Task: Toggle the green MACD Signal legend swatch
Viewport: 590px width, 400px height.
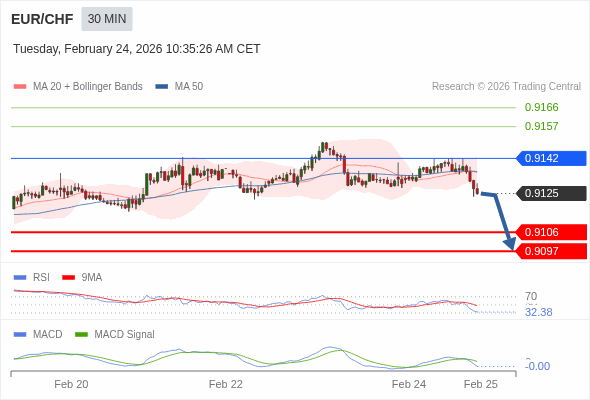Action: click(81, 335)
